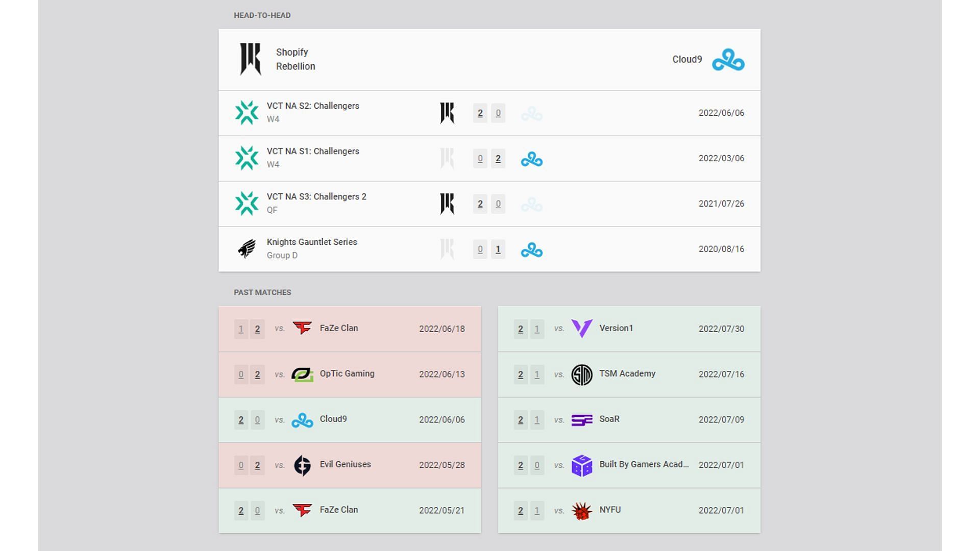Click date 2022/06/06 in head-to-head list
The width and height of the screenshot is (980, 551).
coord(721,113)
